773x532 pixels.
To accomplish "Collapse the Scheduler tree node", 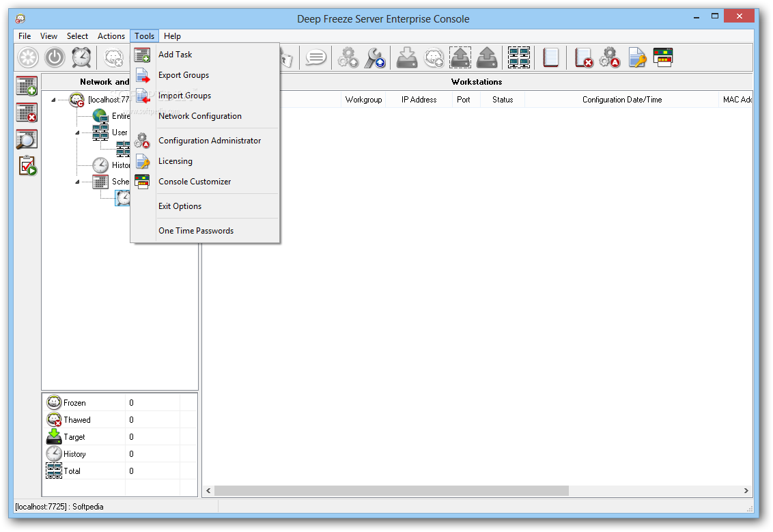I will 77,182.
